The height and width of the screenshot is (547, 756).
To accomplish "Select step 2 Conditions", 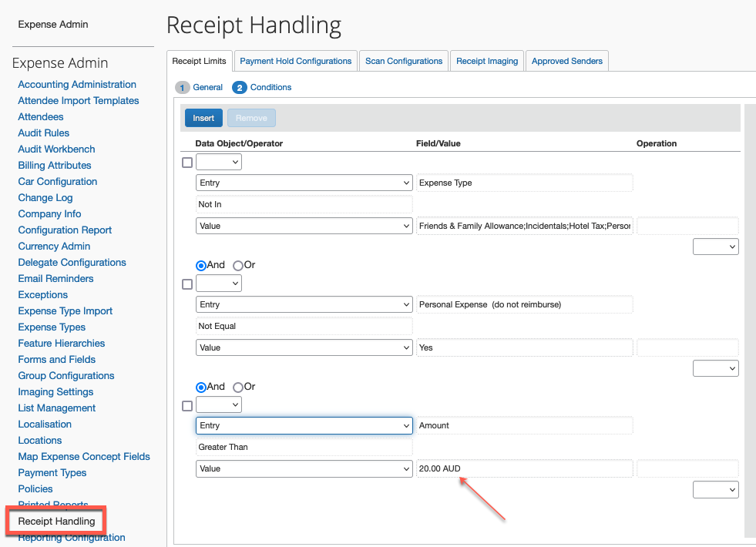I will (x=262, y=88).
